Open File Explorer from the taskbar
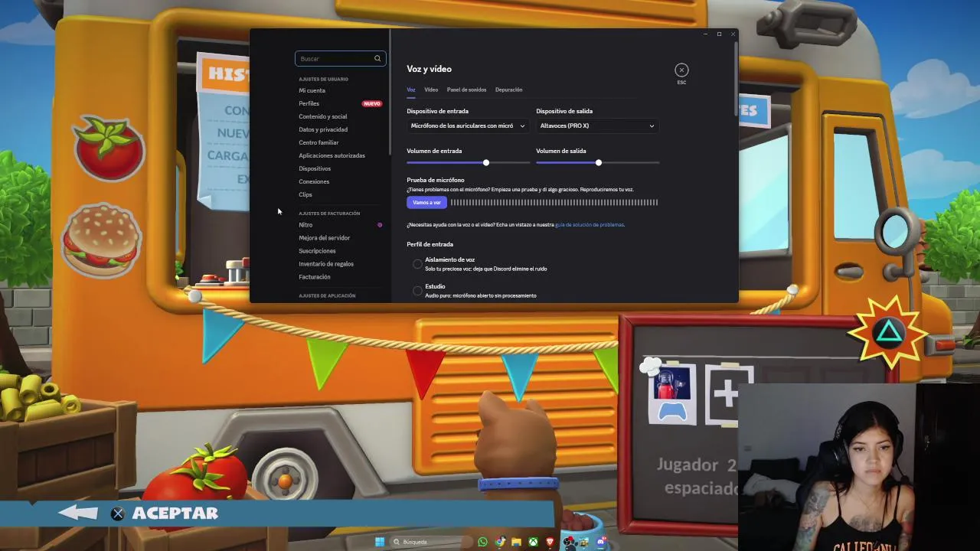Viewport: 980px width, 551px height. pos(516,542)
